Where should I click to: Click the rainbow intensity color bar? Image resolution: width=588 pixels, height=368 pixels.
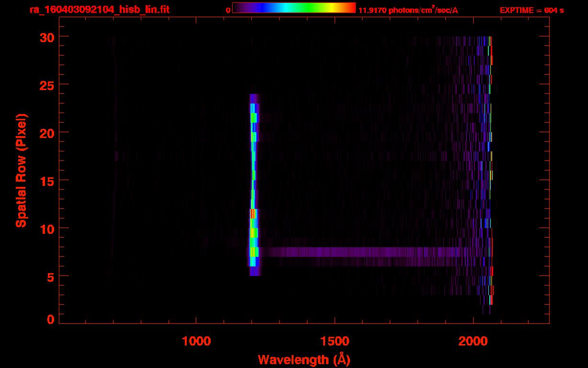pyautogui.click(x=294, y=8)
